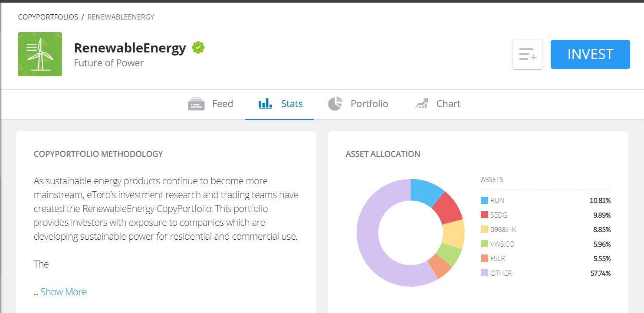Click the Portfolio pie icon
644x313 pixels.
335,104
